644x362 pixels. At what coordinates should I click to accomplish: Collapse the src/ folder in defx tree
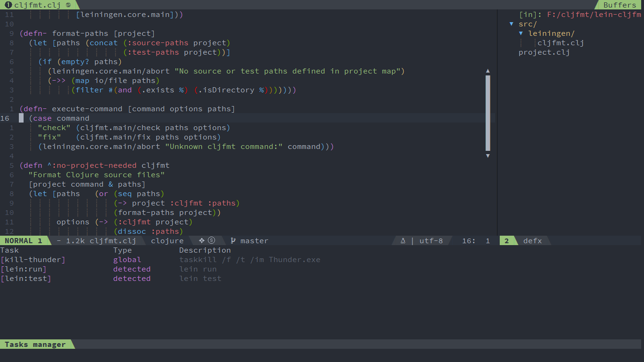(512, 24)
